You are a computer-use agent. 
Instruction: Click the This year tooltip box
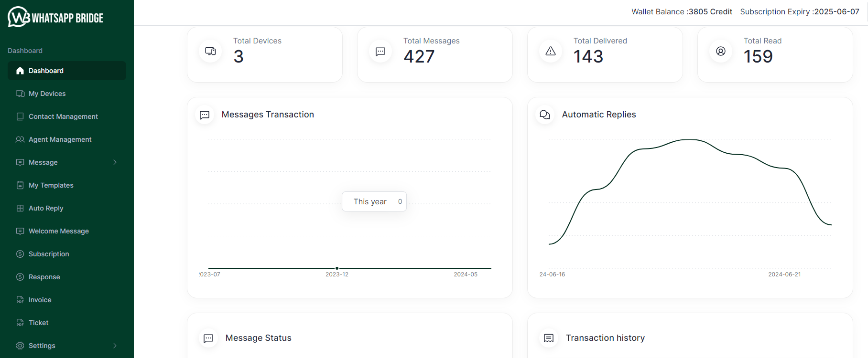tap(374, 201)
